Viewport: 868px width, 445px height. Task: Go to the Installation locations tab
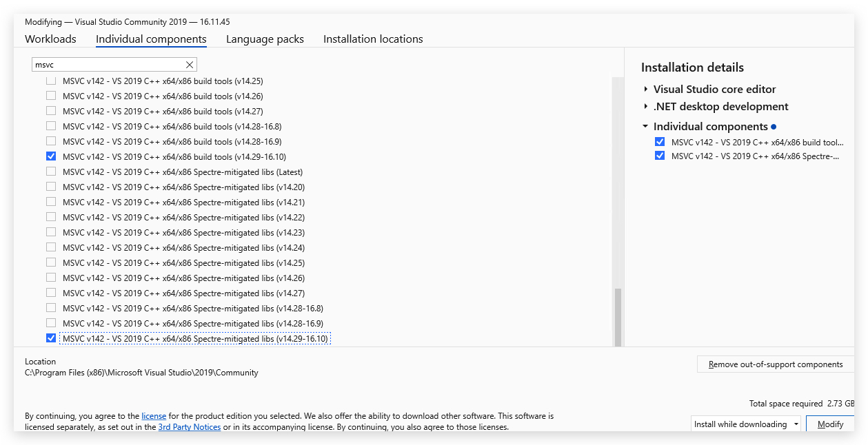(x=373, y=39)
